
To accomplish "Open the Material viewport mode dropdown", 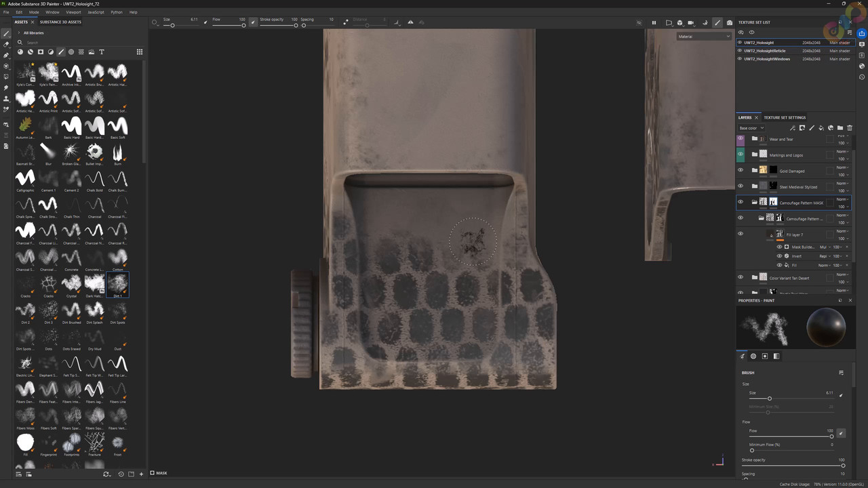I will click(704, 37).
